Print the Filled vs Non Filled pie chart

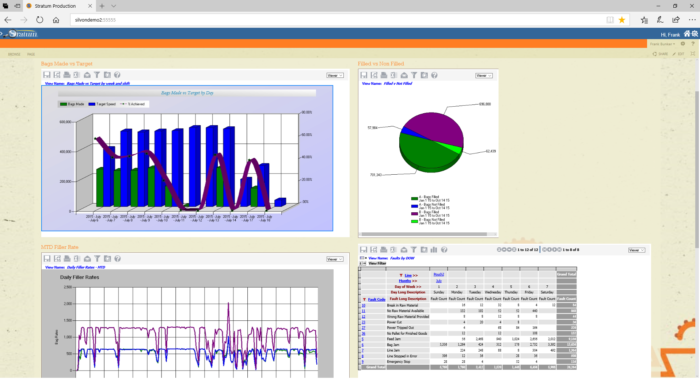click(x=383, y=75)
